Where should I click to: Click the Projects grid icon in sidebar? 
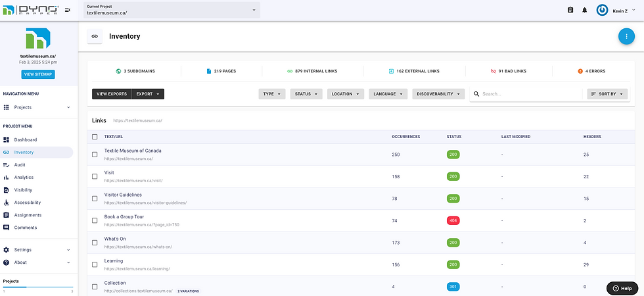6,107
